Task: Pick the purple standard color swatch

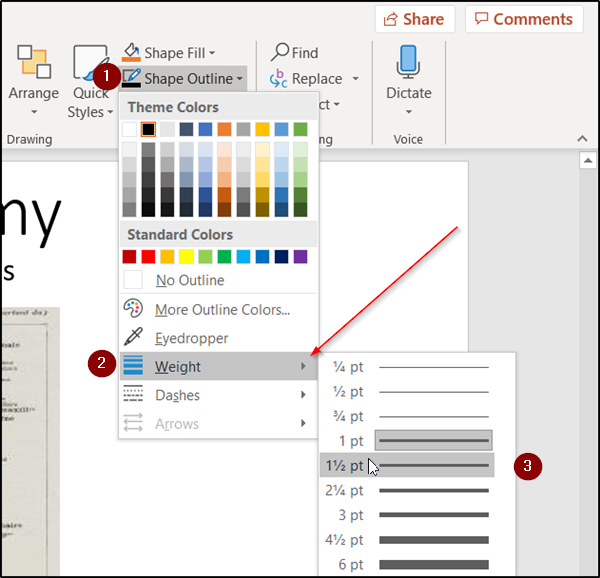Action: [x=300, y=257]
